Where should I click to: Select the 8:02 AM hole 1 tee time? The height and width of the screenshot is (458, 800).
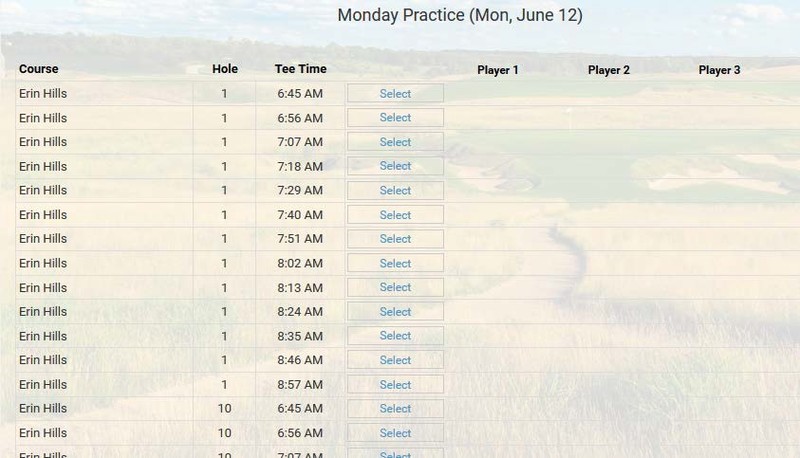pyautogui.click(x=395, y=264)
